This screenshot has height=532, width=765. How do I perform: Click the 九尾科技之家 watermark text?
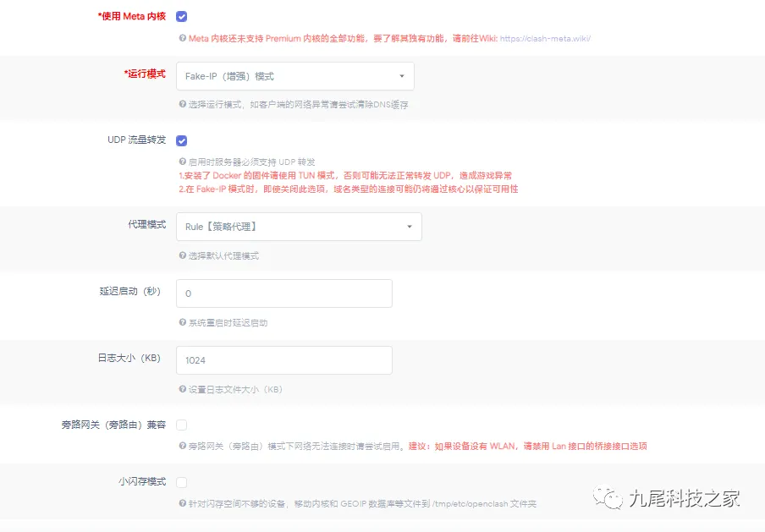click(684, 498)
